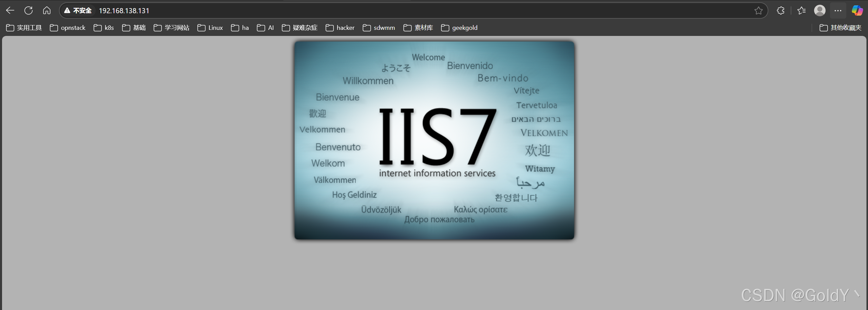Screen dimensions: 868x310
Task: Open the 学习网站 bookmark folder
Action: tap(172, 28)
